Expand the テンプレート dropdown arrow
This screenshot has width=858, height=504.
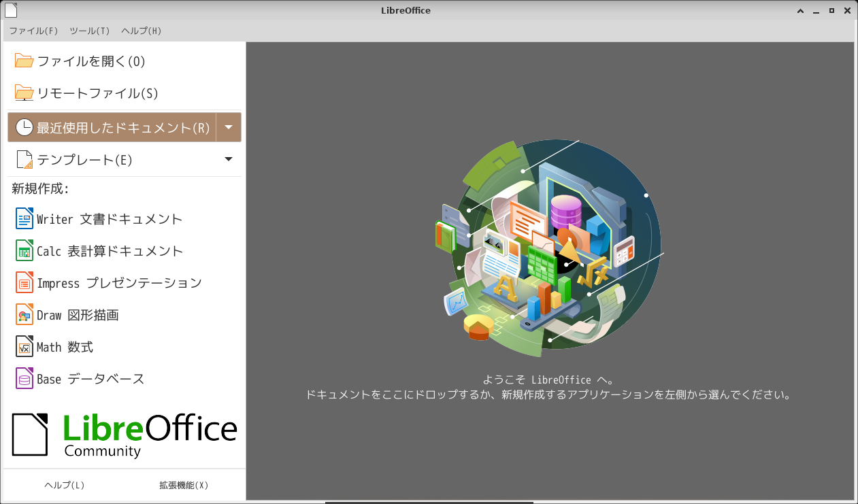pyautogui.click(x=229, y=159)
